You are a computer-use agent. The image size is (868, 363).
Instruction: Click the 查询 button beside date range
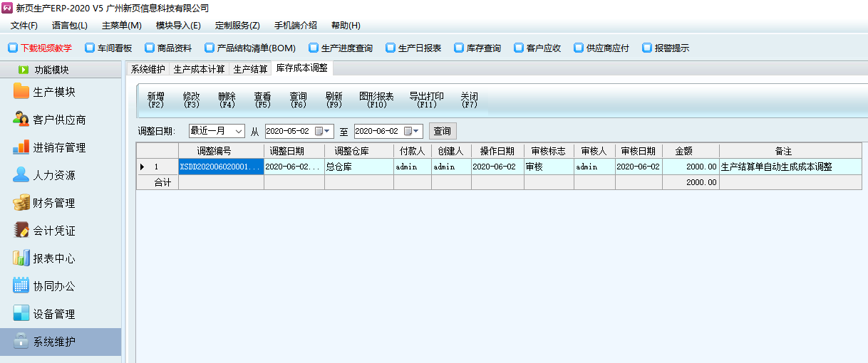[442, 132]
